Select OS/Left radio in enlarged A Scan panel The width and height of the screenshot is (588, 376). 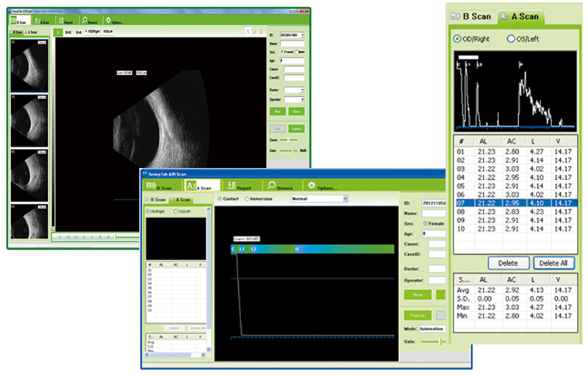pos(511,39)
